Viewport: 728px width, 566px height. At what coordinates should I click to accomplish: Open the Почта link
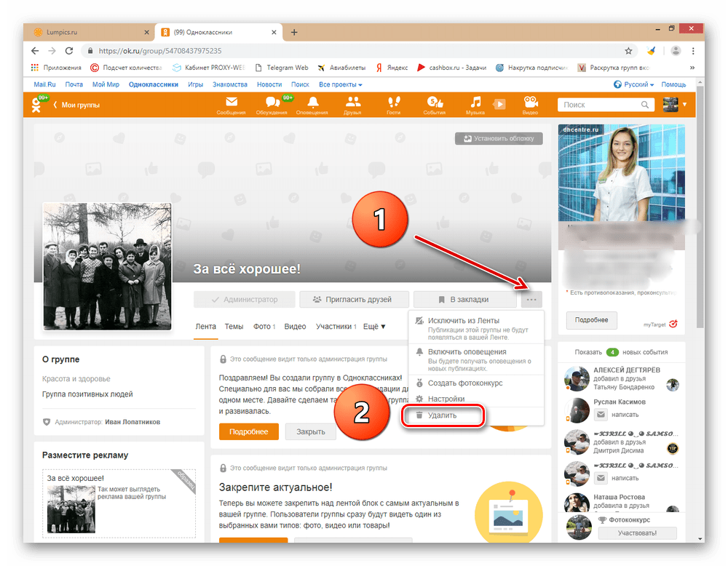click(74, 84)
